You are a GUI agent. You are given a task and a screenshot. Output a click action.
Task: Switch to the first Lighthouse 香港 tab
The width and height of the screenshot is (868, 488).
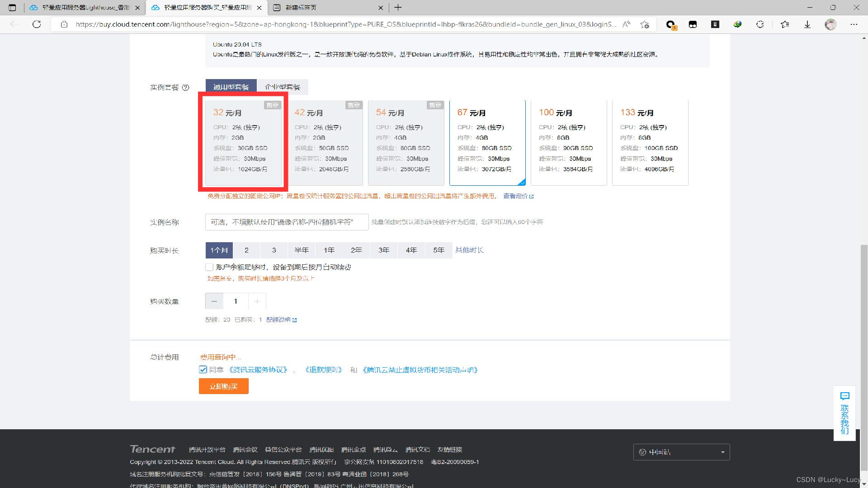[x=84, y=8]
